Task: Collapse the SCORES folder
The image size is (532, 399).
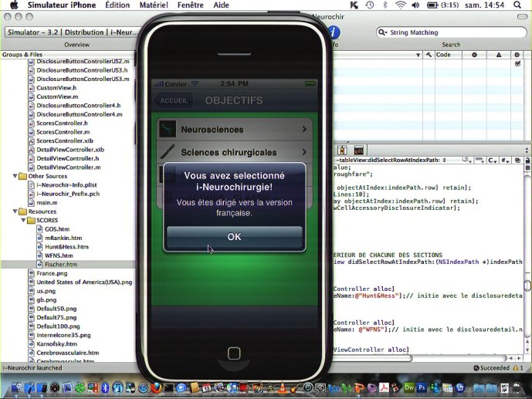Action: 23,220
